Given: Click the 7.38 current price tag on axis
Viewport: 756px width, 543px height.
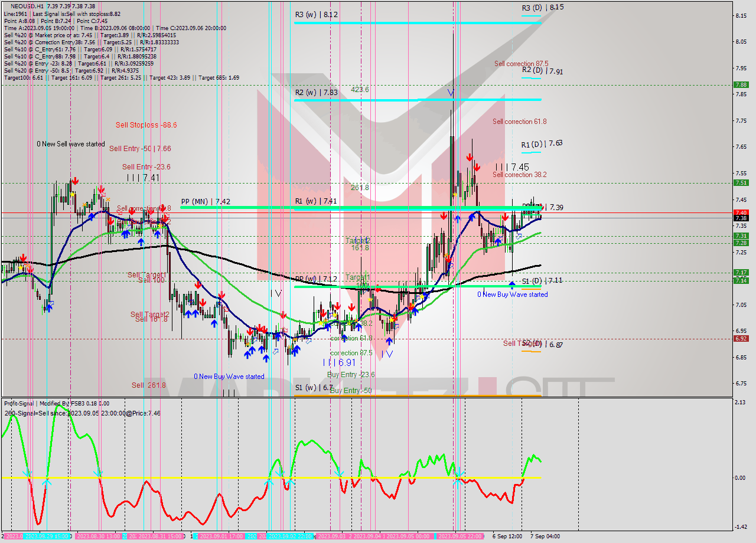Looking at the screenshot, I should (741, 218).
